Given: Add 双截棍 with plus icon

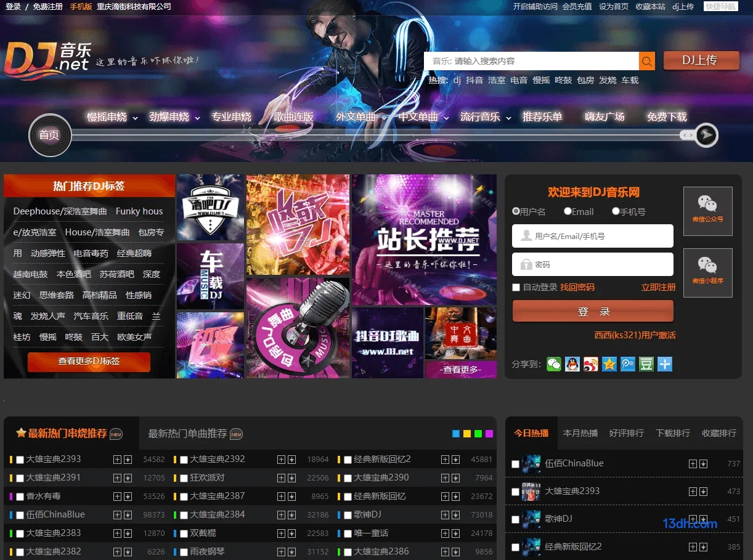Looking at the screenshot, I should click(281, 534).
